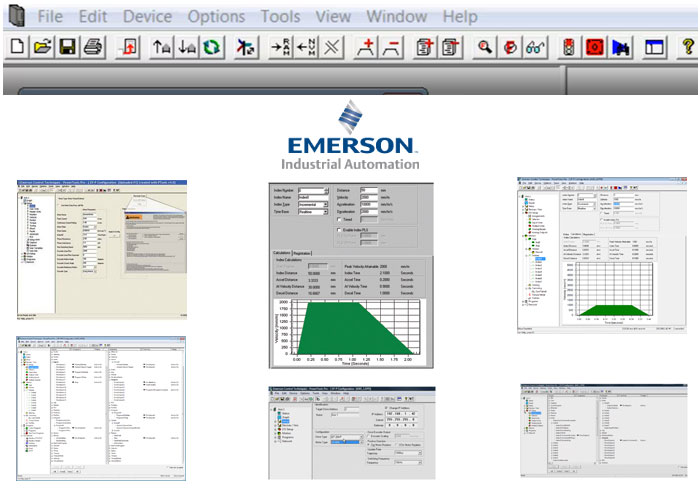Click the green circular arrows update icon
The width and height of the screenshot is (700, 500).
[212, 47]
